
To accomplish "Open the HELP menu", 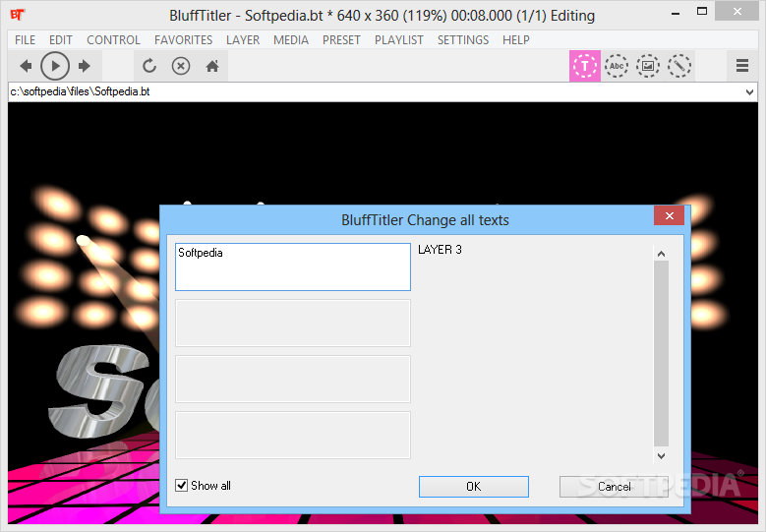I will tap(516, 40).
